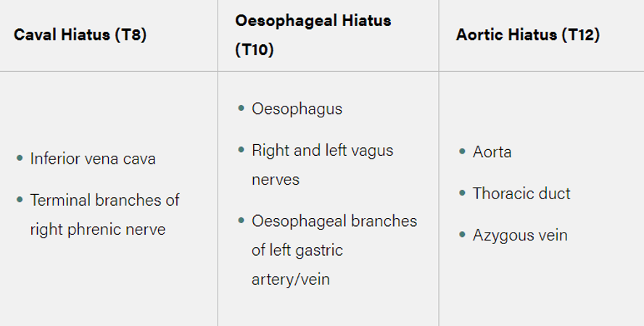The height and width of the screenshot is (326, 644).
Task: Click the Inferior vena cava item
Action: tap(93, 158)
